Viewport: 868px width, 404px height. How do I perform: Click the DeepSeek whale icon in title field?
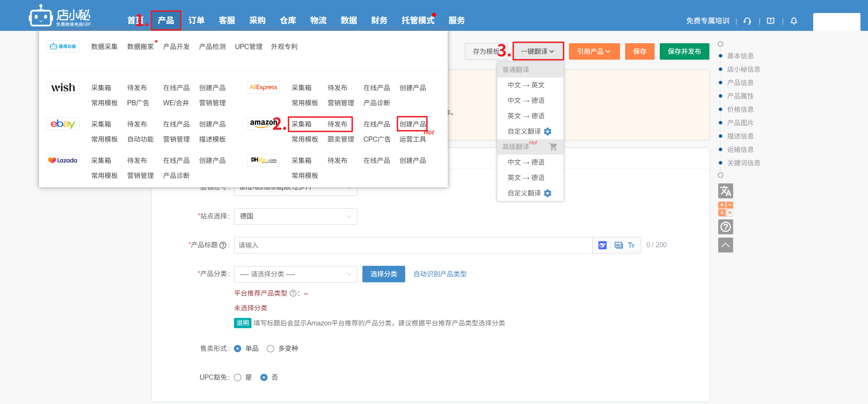[x=602, y=245]
